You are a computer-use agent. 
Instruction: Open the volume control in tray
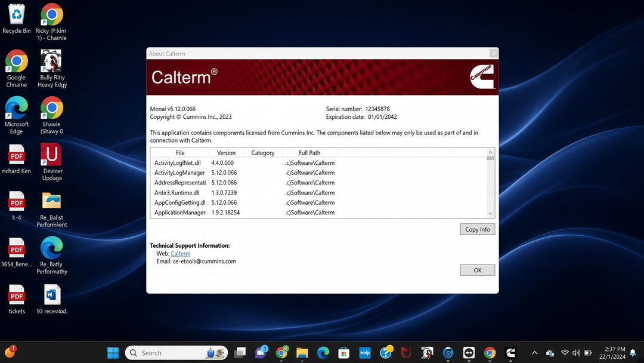coord(576,353)
